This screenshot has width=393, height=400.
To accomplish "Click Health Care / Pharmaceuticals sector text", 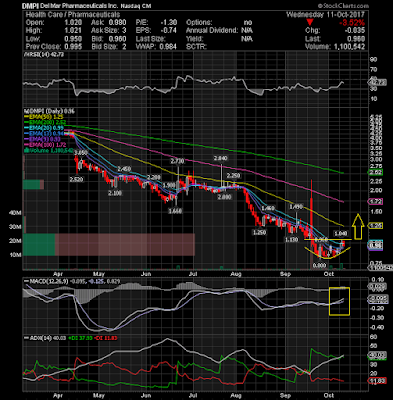I will coord(72,15).
